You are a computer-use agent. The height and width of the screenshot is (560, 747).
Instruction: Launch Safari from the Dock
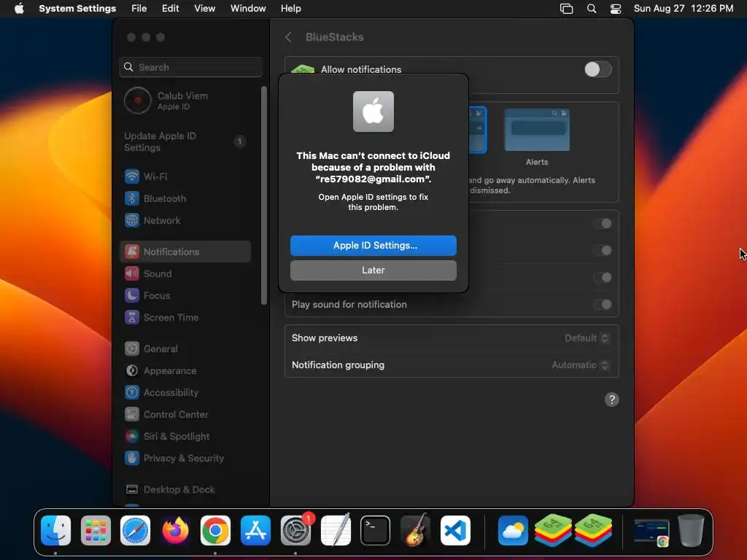(135, 530)
